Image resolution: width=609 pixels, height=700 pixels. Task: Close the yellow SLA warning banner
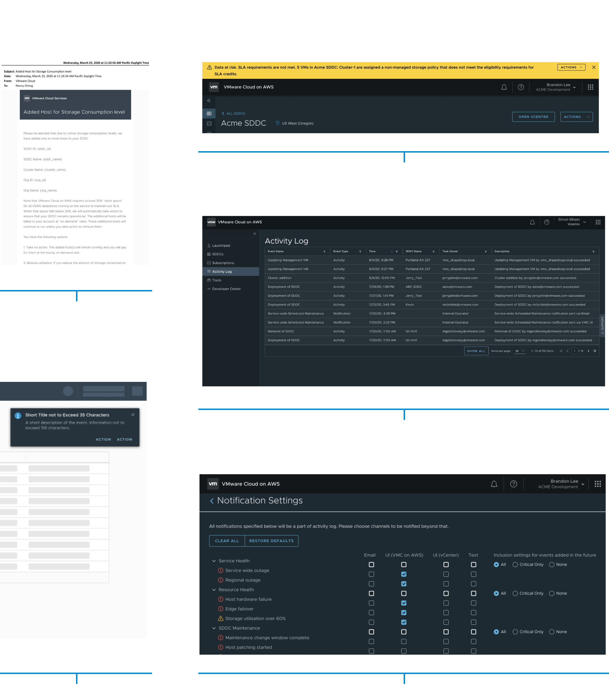594,67
